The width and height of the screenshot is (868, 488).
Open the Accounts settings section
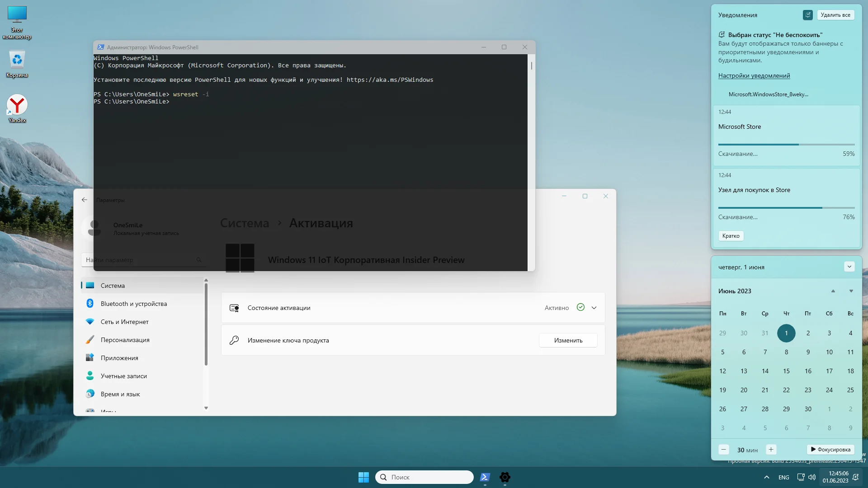pos(123,376)
